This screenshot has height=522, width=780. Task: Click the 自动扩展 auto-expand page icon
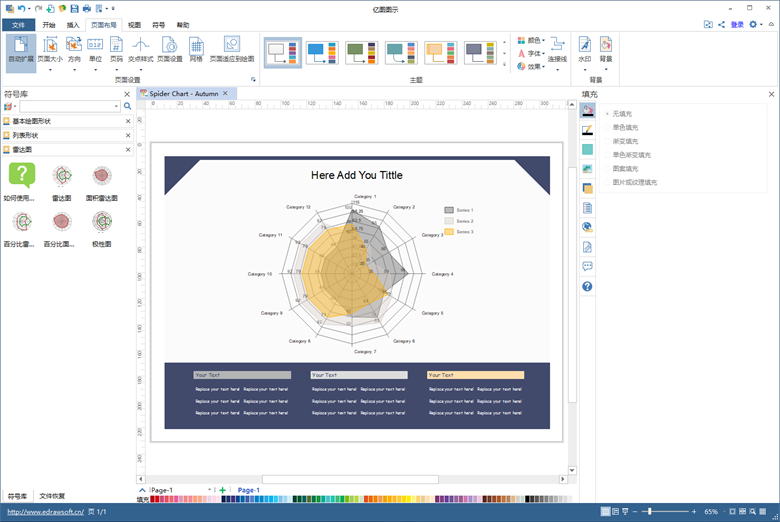point(20,48)
